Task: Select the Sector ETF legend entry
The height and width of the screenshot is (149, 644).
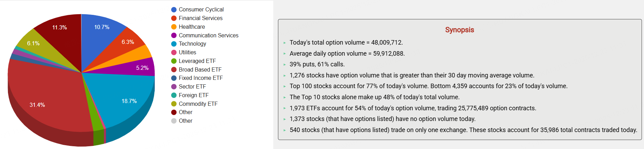Action: 192,87
